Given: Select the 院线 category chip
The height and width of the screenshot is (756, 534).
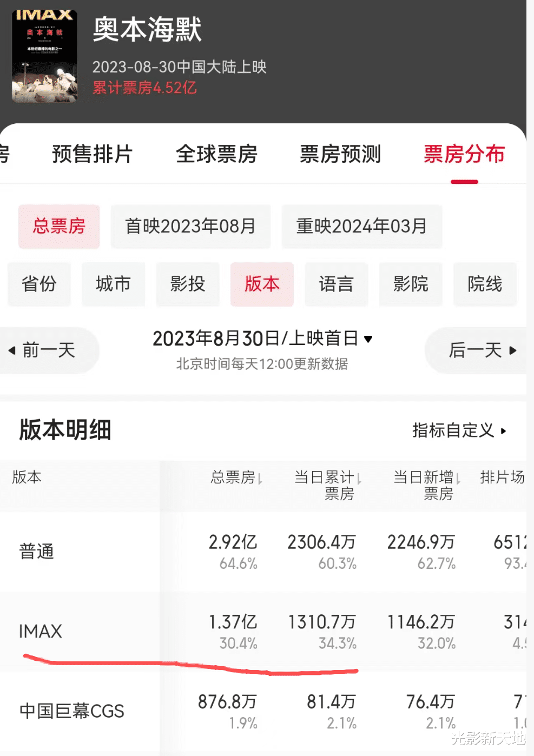Looking at the screenshot, I should (485, 284).
